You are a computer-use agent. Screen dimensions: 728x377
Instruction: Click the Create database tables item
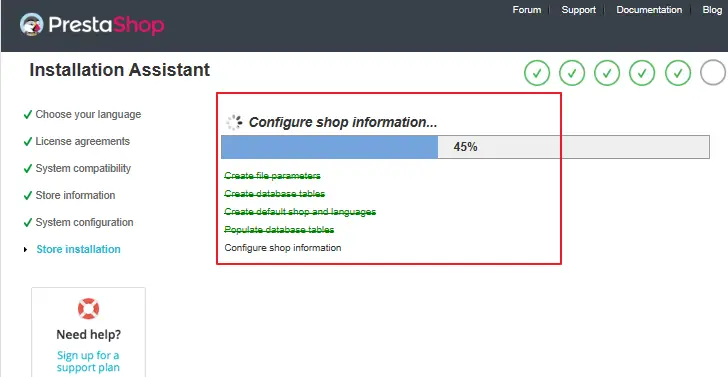(275, 194)
